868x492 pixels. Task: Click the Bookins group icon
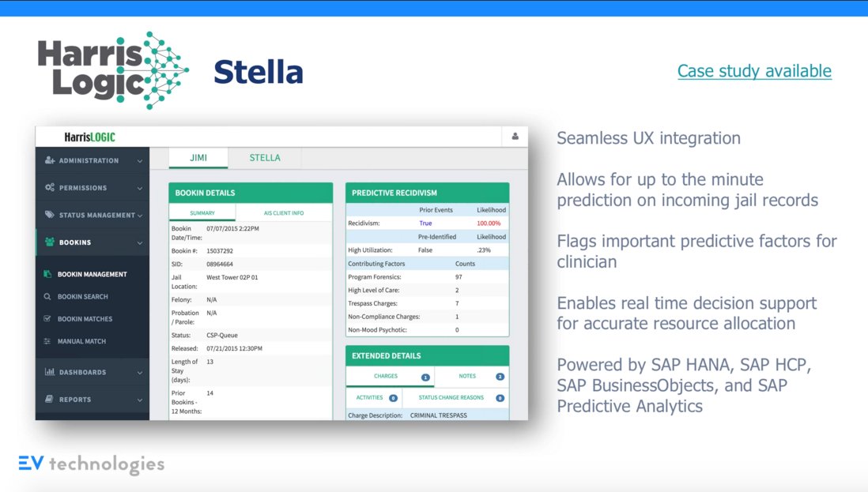click(50, 242)
